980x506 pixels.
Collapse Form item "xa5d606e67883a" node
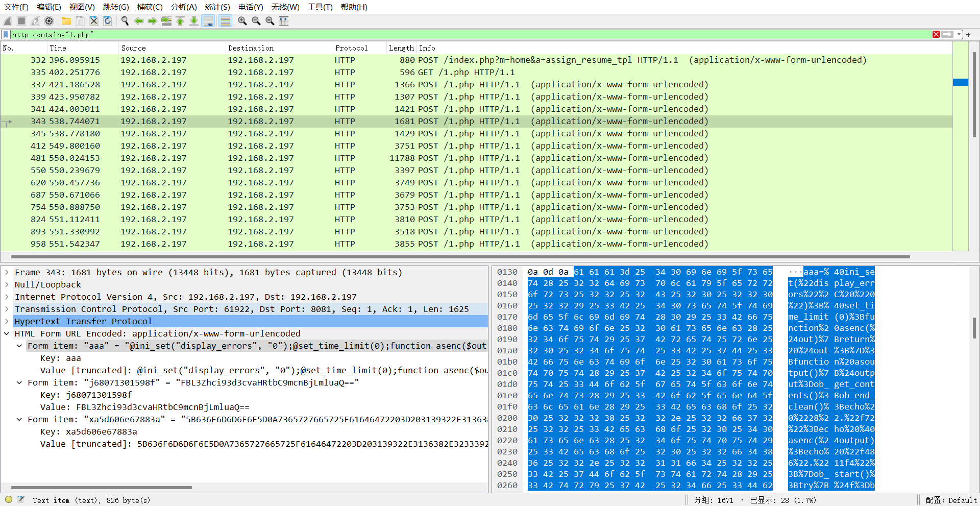[19, 419]
